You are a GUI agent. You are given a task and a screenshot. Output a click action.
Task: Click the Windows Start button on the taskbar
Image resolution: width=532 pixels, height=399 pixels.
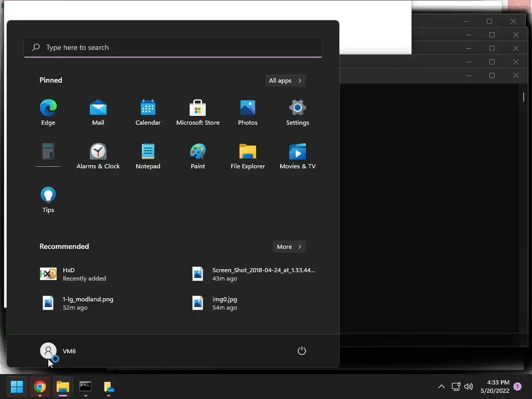(x=17, y=387)
